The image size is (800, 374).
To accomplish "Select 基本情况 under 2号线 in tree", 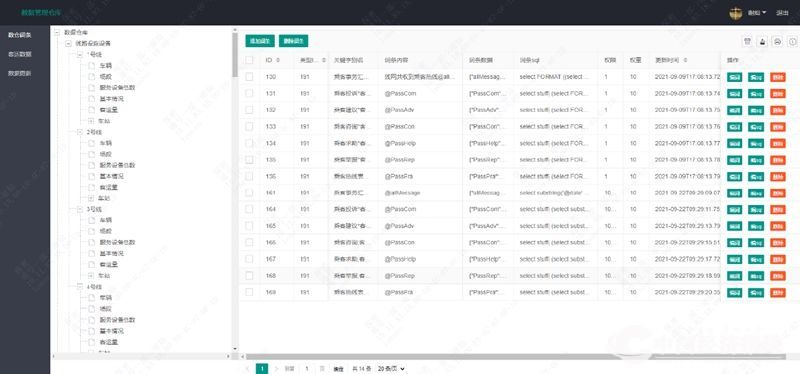I will pyautogui.click(x=111, y=176).
